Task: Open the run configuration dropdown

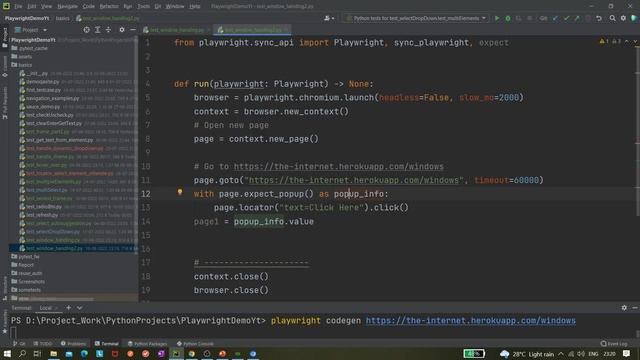Action: pos(416,18)
